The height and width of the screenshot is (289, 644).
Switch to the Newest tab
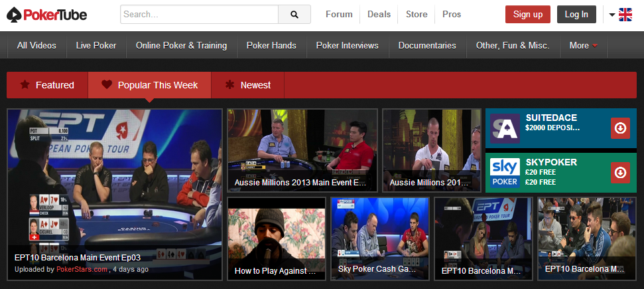pos(247,85)
